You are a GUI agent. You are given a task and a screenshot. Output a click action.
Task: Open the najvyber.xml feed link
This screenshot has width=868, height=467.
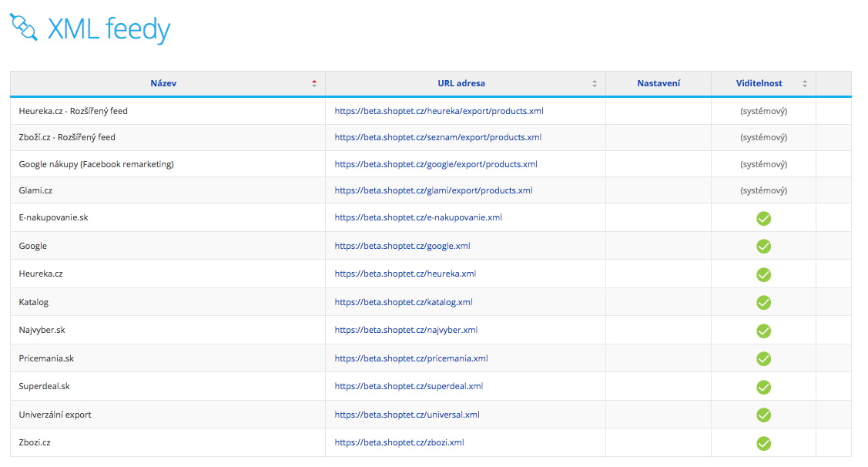click(x=406, y=330)
